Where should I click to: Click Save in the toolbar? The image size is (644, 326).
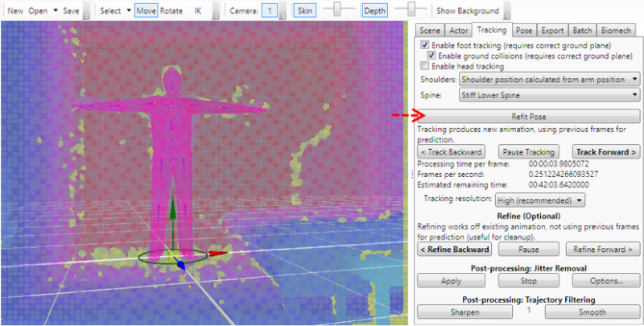(x=71, y=10)
